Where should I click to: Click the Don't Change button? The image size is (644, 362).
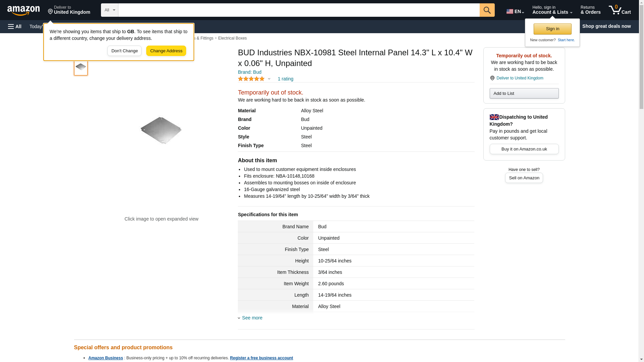(124, 51)
